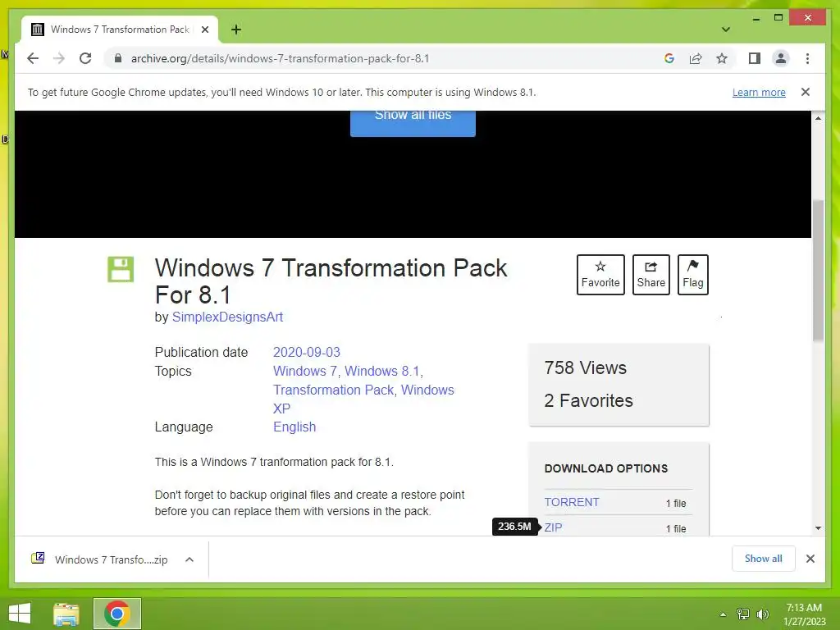Close the downloads bar
The width and height of the screenshot is (840, 630).
click(x=810, y=559)
